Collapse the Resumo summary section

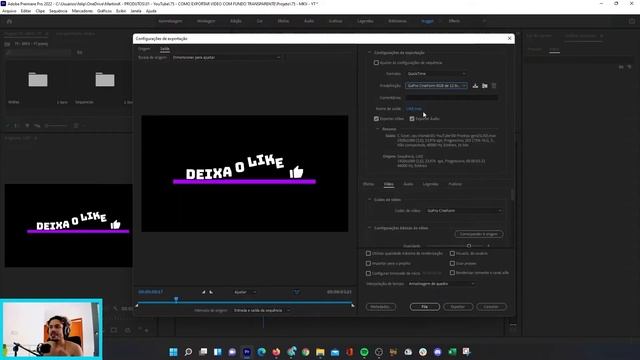tap(378, 129)
